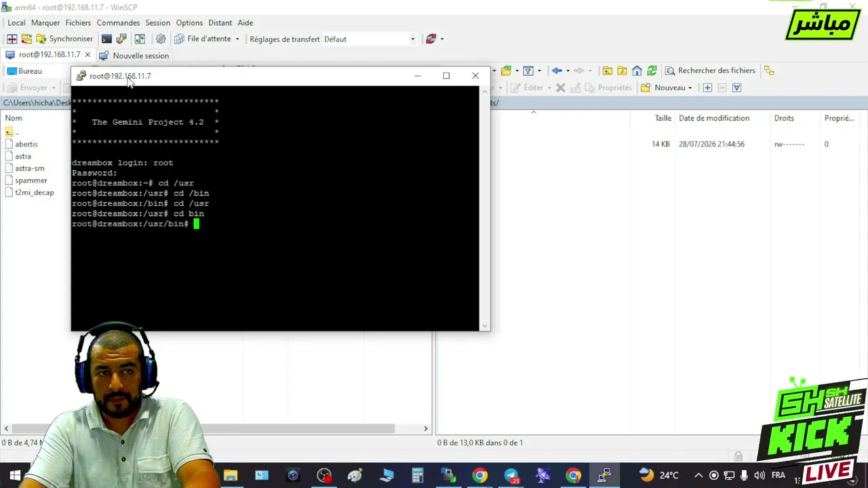
Task: Click the date 28/07/2026 21:44:56 cell
Action: point(711,144)
